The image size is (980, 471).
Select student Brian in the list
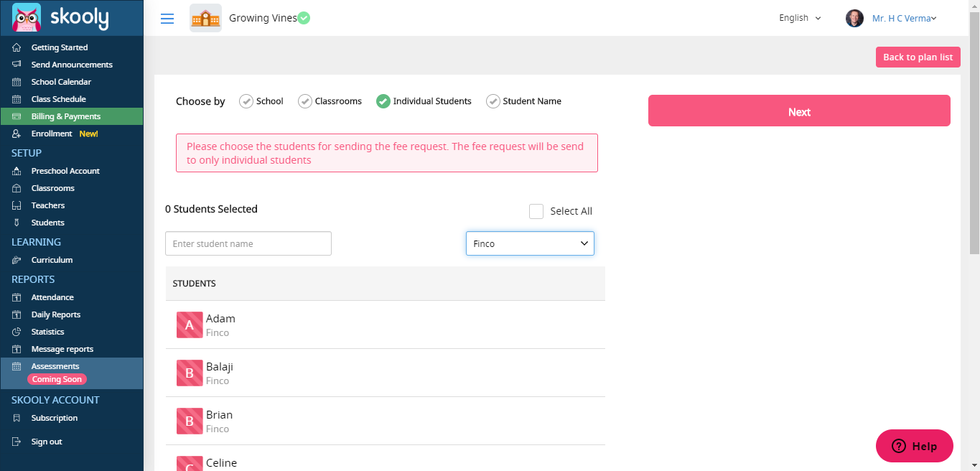pos(386,421)
